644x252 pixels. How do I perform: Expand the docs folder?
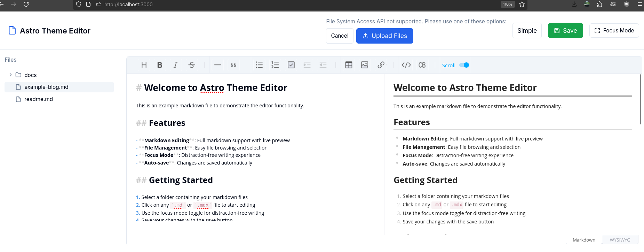[10, 75]
